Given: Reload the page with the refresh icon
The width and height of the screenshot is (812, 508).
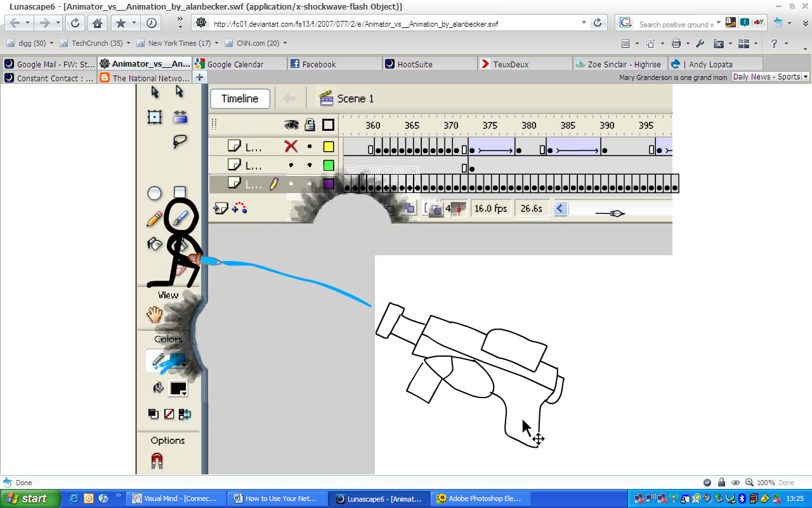Looking at the screenshot, I should tap(75, 23).
